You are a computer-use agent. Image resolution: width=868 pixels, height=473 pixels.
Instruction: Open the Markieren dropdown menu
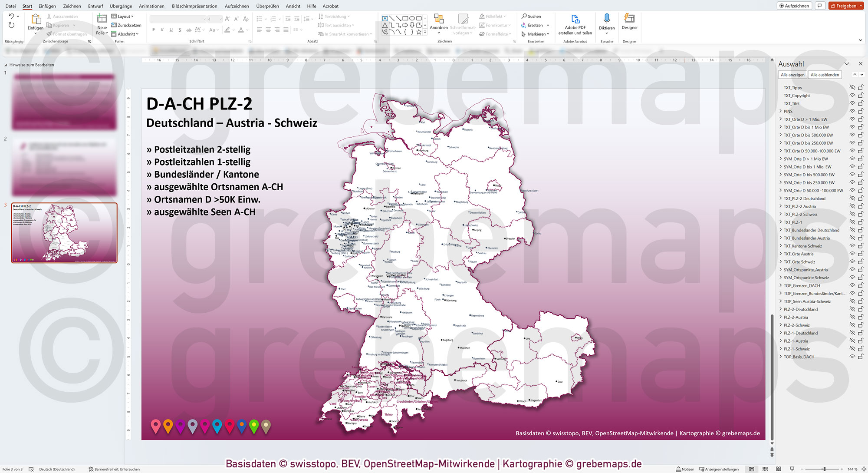[536, 34]
